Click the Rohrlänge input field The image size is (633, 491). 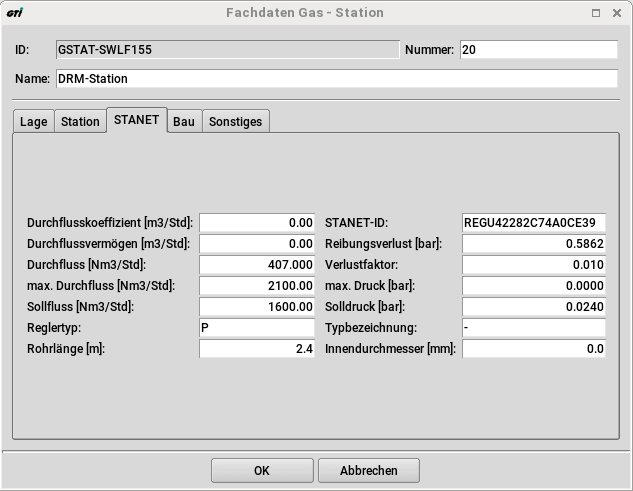tap(257, 349)
